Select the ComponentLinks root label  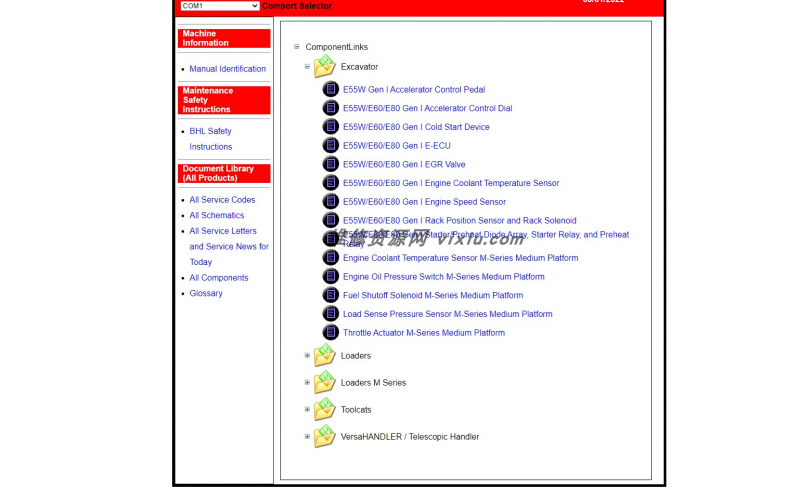click(337, 47)
